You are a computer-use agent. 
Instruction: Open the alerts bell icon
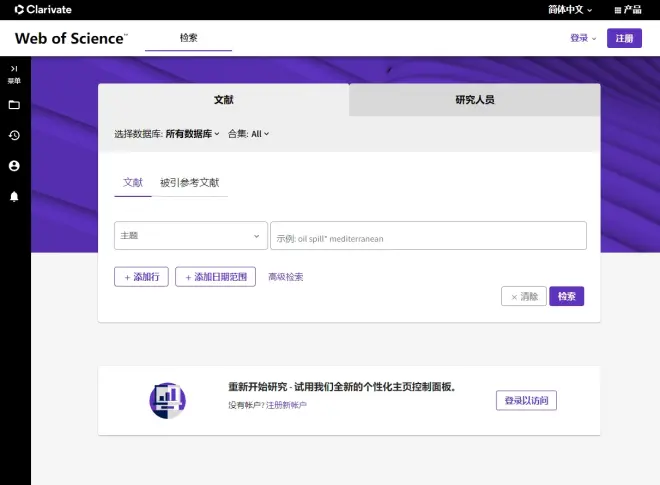point(14,197)
